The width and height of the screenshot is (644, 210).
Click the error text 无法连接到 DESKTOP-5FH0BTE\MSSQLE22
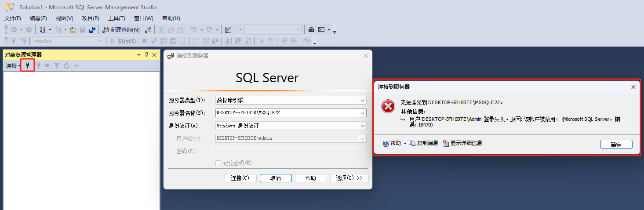(x=451, y=103)
